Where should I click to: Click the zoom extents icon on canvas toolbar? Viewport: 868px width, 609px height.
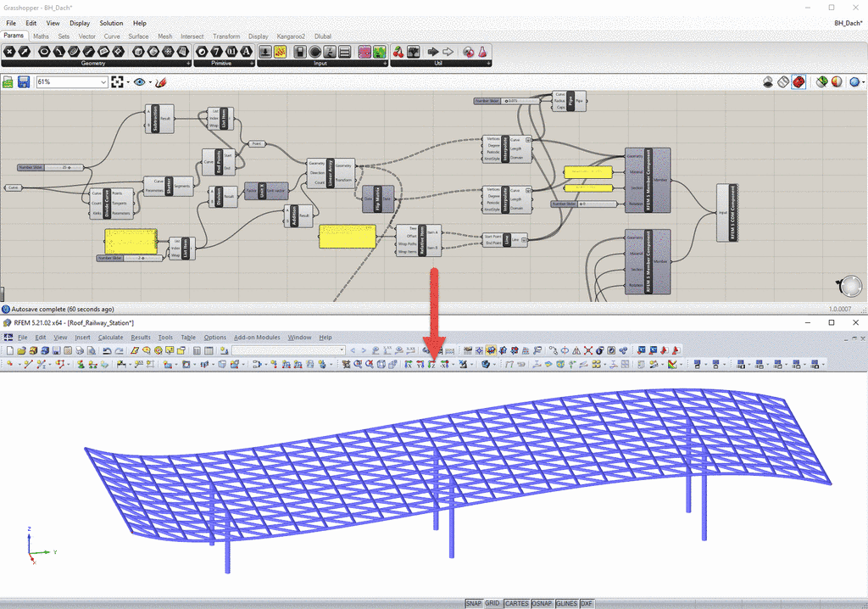117,82
